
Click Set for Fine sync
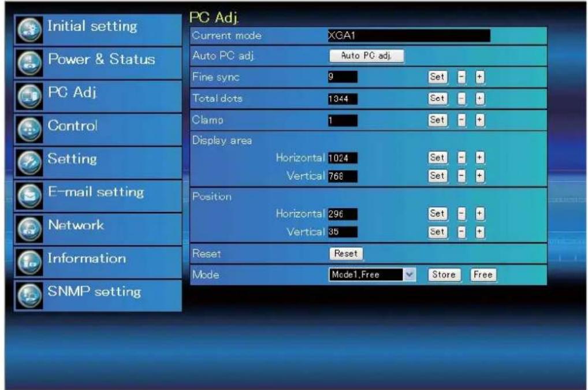(x=438, y=77)
